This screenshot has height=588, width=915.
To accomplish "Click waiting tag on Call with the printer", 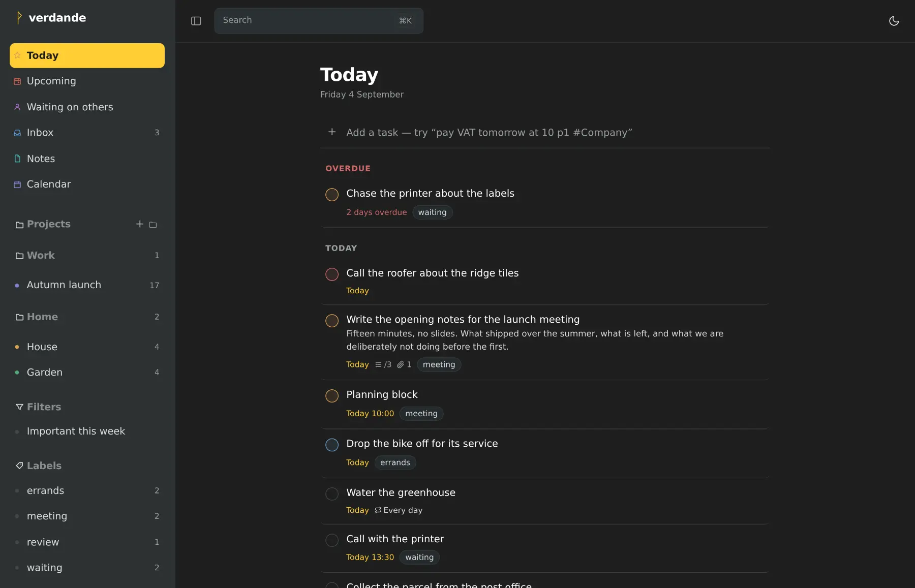I will tap(419, 558).
